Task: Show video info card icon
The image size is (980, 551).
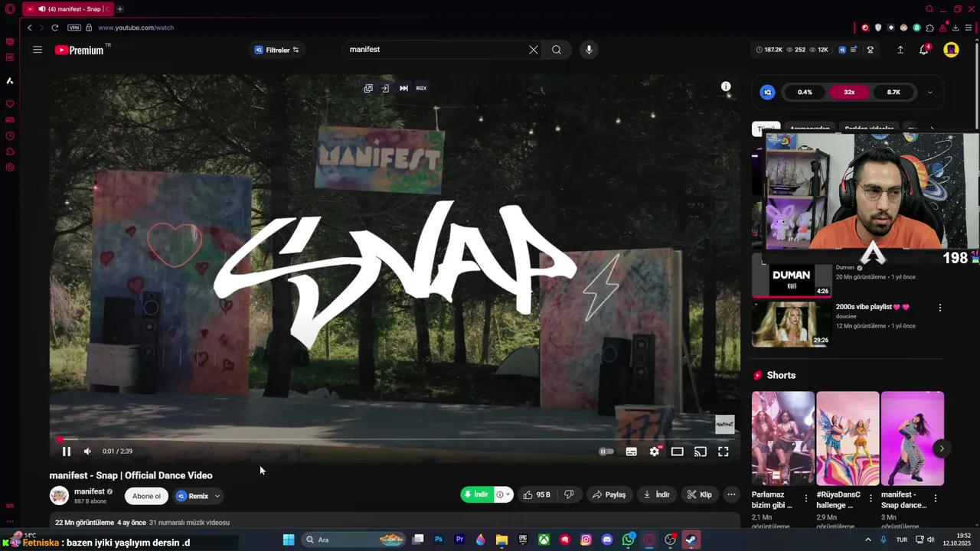Action: tap(726, 86)
